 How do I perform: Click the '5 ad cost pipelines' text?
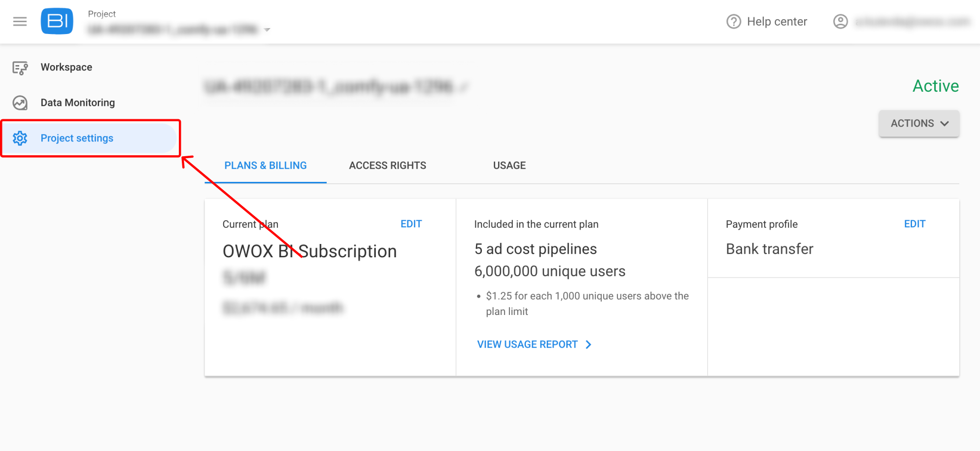[536, 249]
